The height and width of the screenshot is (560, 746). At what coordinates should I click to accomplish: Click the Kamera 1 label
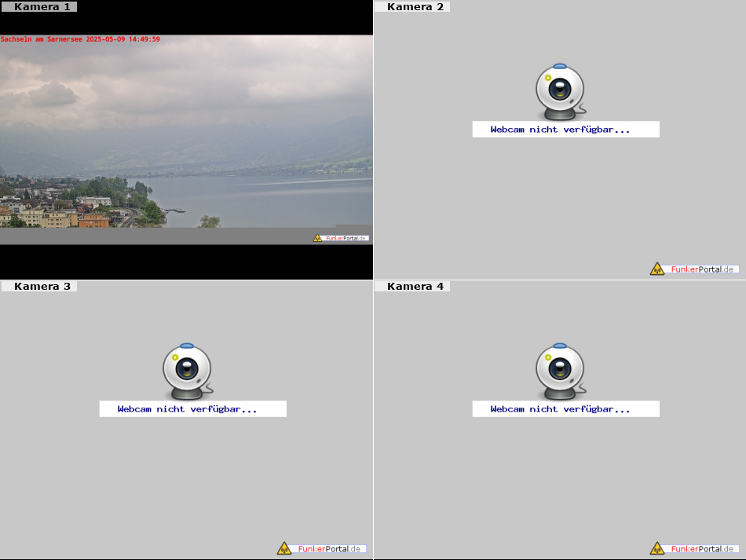coord(38,6)
